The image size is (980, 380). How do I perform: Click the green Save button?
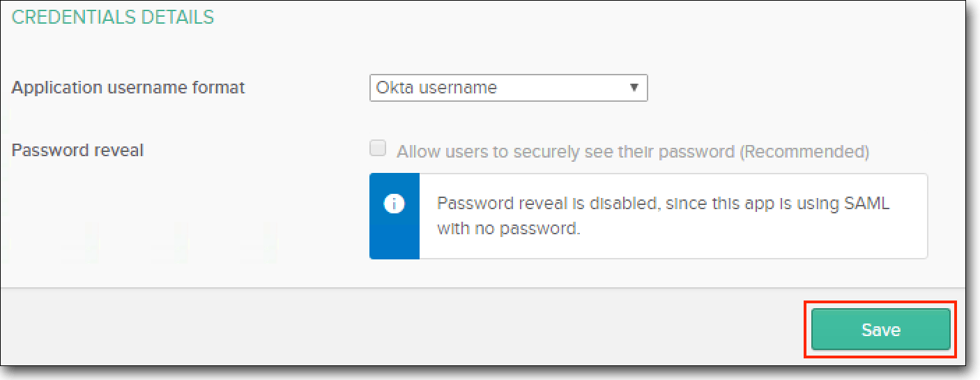coord(881,330)
